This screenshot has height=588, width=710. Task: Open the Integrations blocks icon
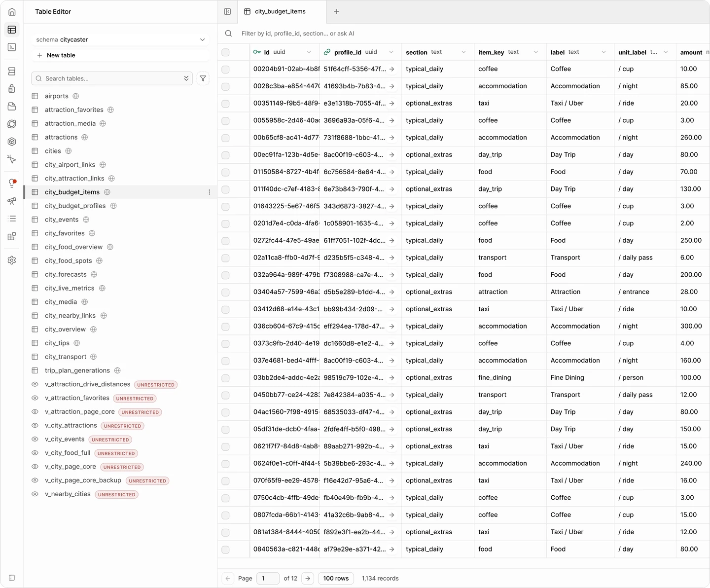pyautogui.click(x=12, y=236)
